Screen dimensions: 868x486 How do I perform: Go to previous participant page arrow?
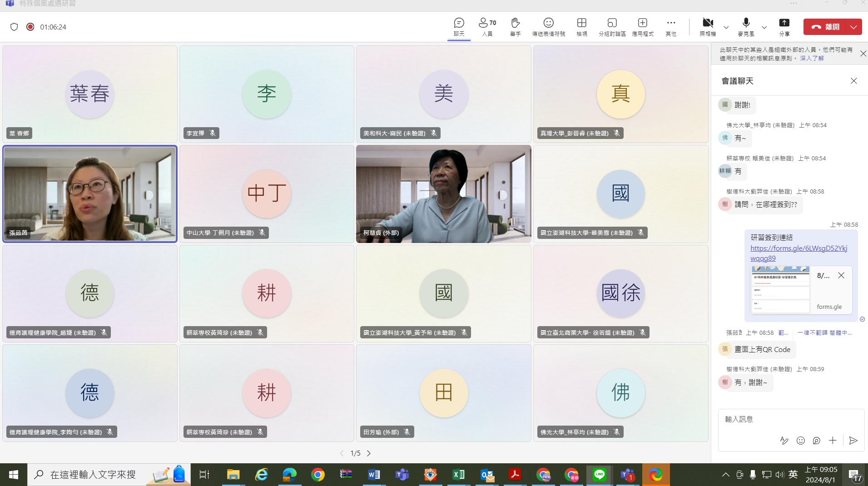[342, 453]
